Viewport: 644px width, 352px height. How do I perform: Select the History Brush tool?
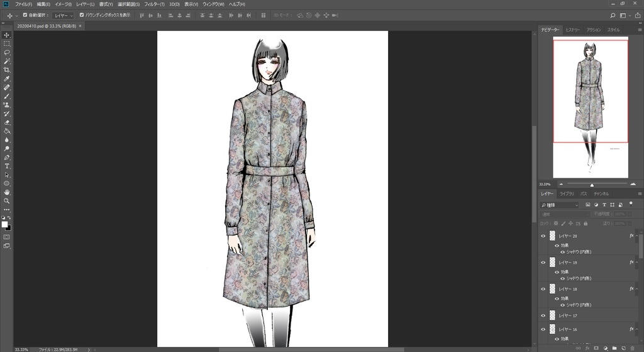[x=6, y=114]
